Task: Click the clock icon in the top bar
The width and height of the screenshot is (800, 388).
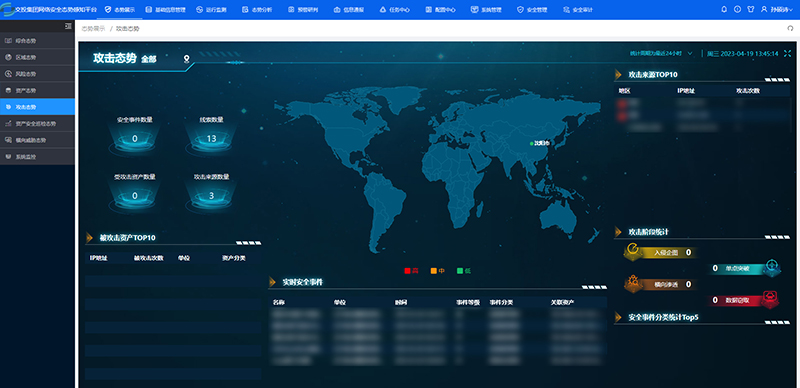Action: (x=737, y=9)
